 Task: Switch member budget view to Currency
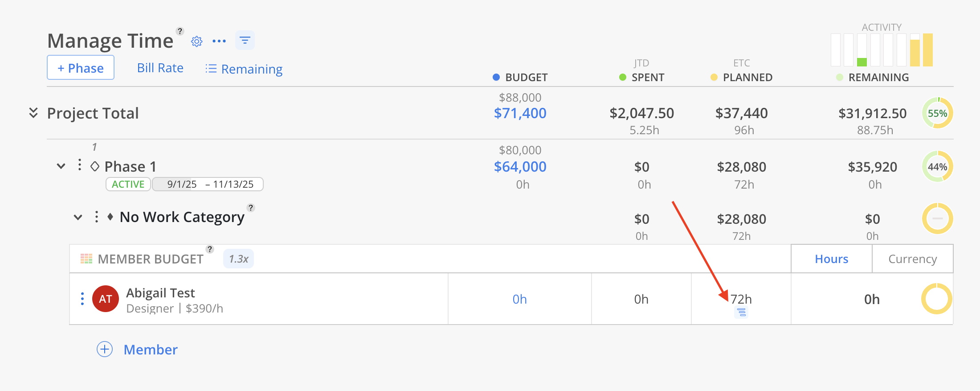coord(912,259)
